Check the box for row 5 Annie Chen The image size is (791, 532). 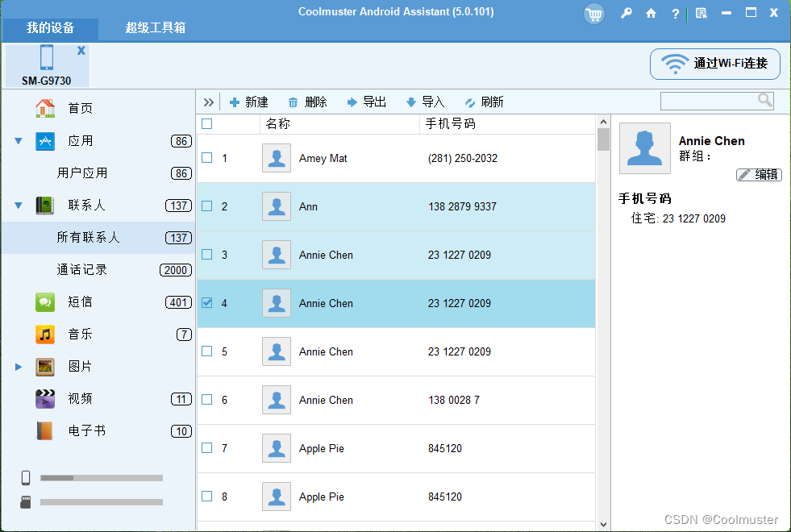(207, 351)
